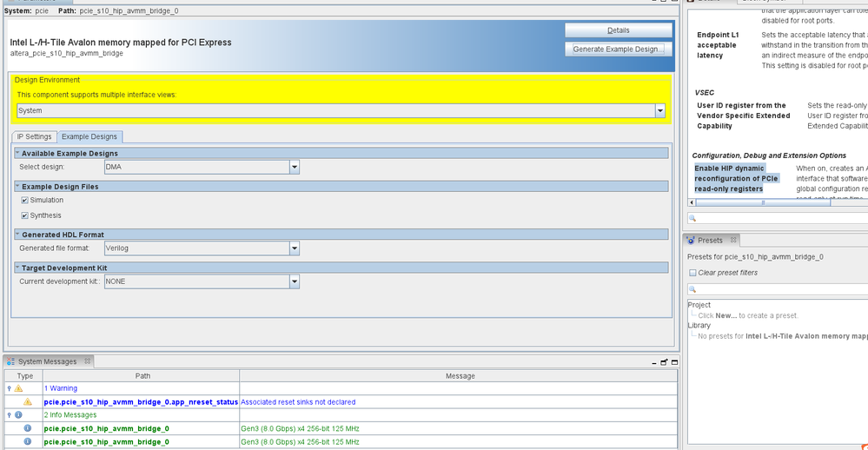Click the Details panel search field
868x450 pixels.
[778, 218]
